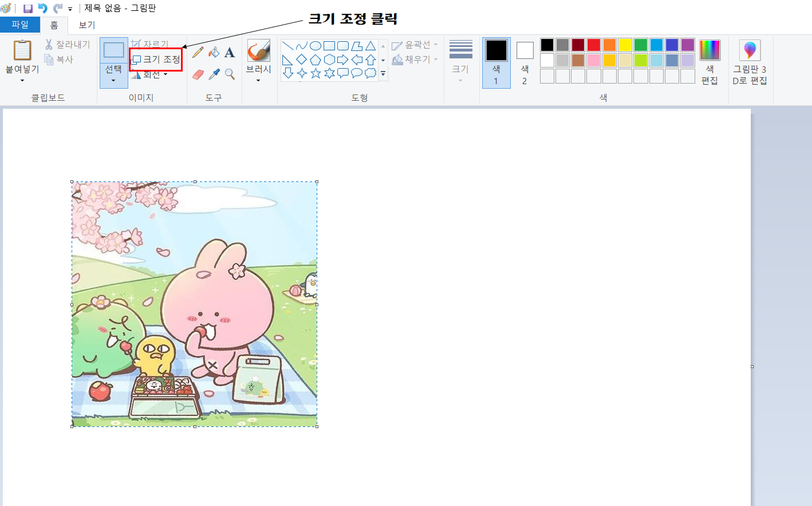The width and height of the screenshot is (812, 506).
Task: Select the Text tool letter A
Action: point(230,53)
